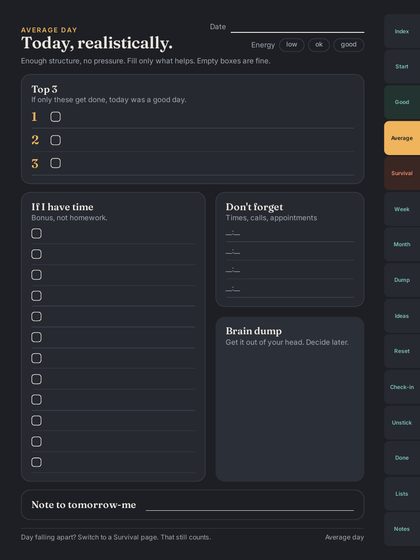Screen dimensions: 420x560
Task: Check the Top 3 item 3 box
Action: coord(55,163)
